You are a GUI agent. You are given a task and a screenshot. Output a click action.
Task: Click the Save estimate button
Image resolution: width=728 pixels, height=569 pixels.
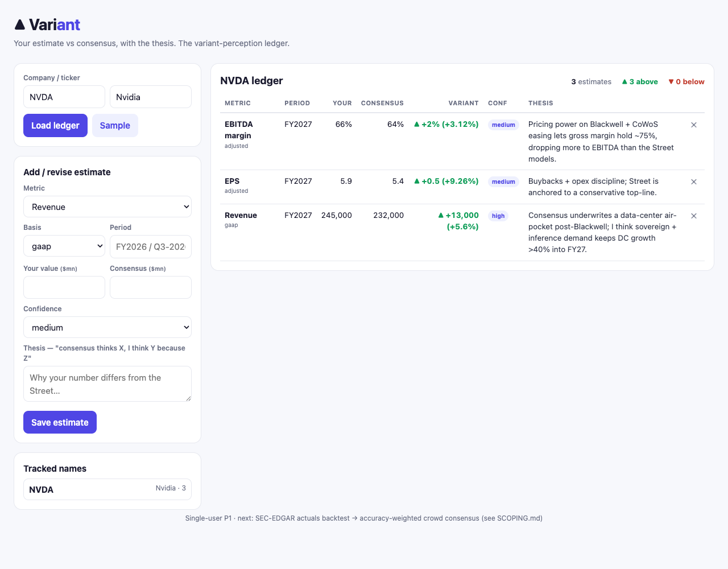tap(60, 422)
